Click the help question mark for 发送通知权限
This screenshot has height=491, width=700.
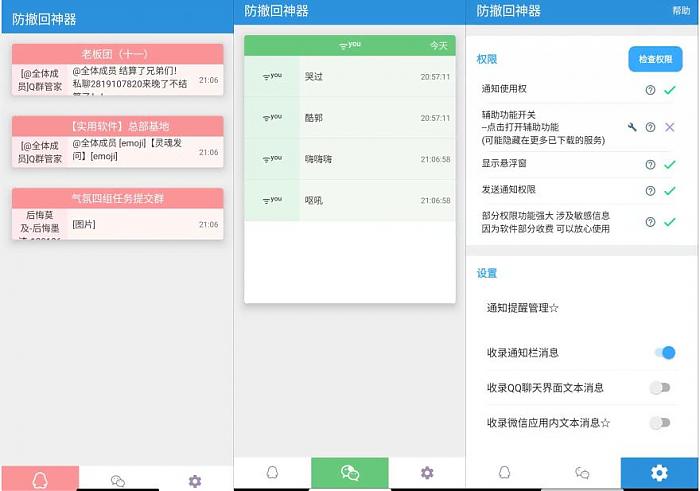(650, 190)
